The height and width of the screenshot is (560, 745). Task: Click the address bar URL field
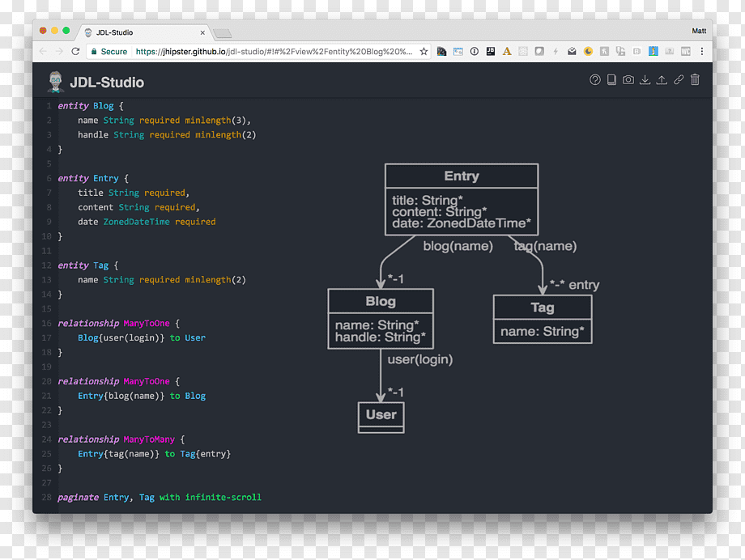[x=274, y=51]
